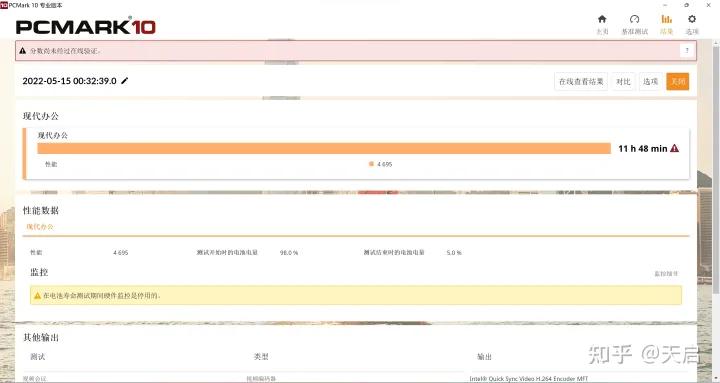Click the 类型 column header
The height and width of the screenshot is (383, 720).
261,357
